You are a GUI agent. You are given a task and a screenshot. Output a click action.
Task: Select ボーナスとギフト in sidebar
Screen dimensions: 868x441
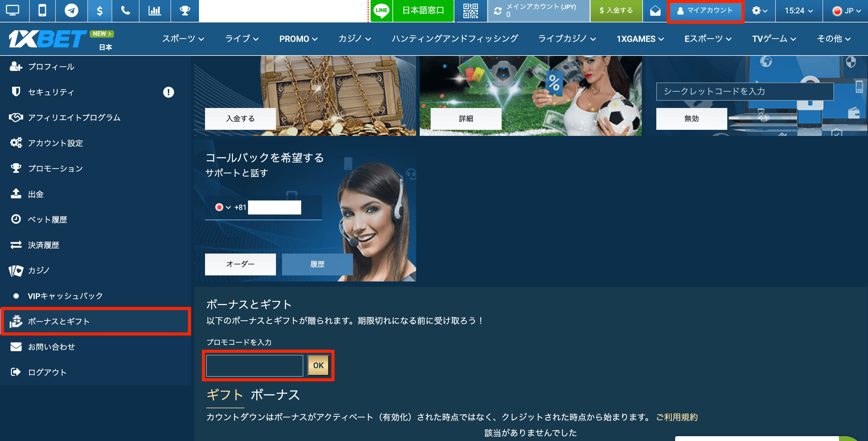(95, 321)
